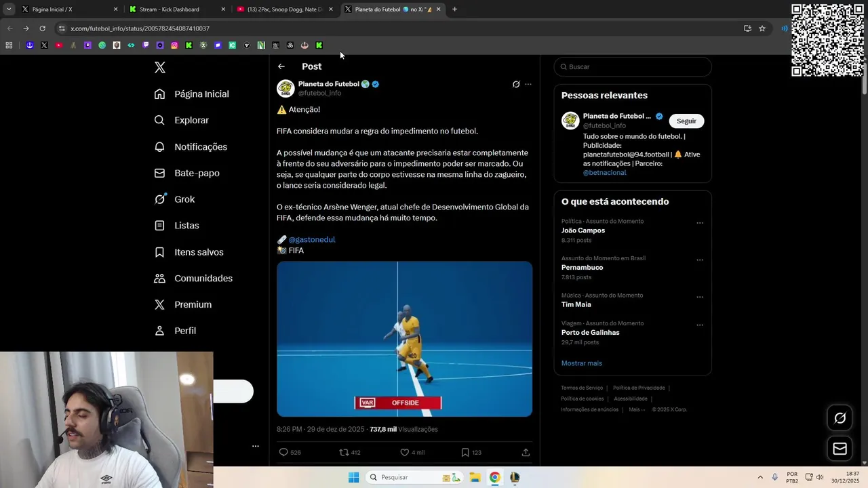Click the repost icon with 412 reposts
The width and height of the screenshot is (868, 488).
click(344, 452)
